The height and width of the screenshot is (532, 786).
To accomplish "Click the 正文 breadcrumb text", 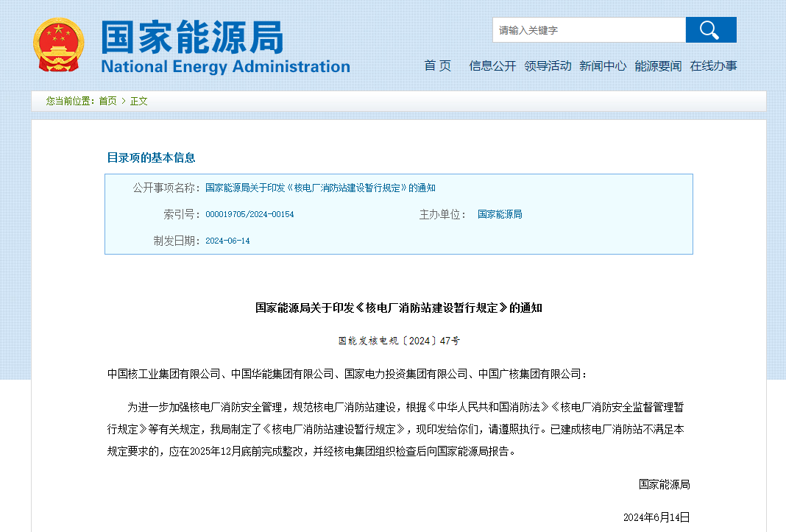I will tap(139, 102).
